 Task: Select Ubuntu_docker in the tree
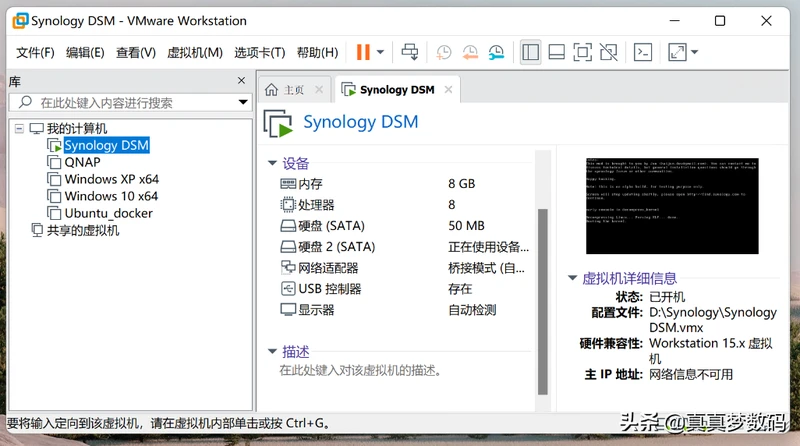click(x=108, y=213)
